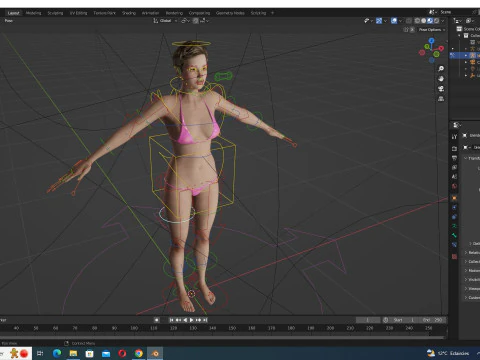This screenshot has height=360, width=480.
Task: Select material preview shading
Action: pyautogui.click(x=430, y=21)
